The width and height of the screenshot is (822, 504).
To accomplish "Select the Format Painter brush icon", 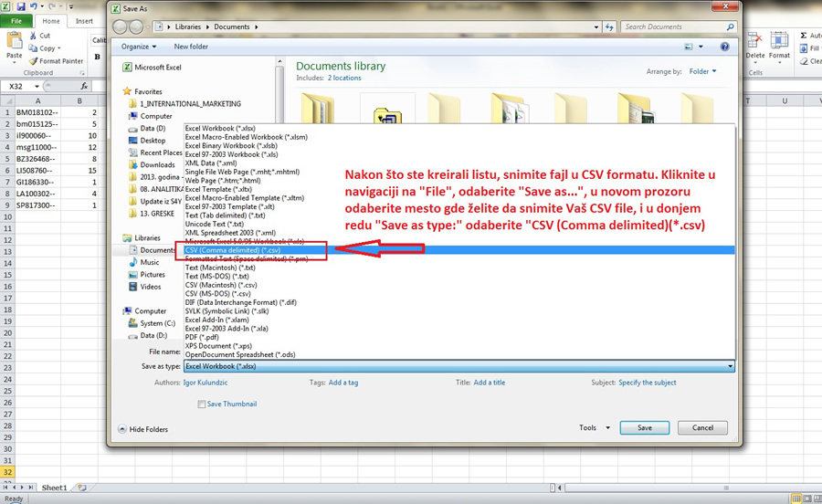I will click(34, 61).
